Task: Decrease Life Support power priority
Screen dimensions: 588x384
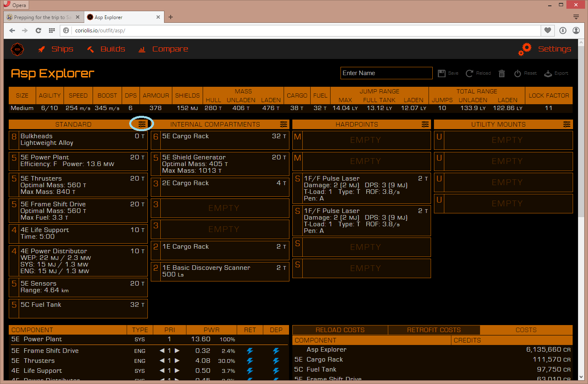Action: [x=162, y=371]
